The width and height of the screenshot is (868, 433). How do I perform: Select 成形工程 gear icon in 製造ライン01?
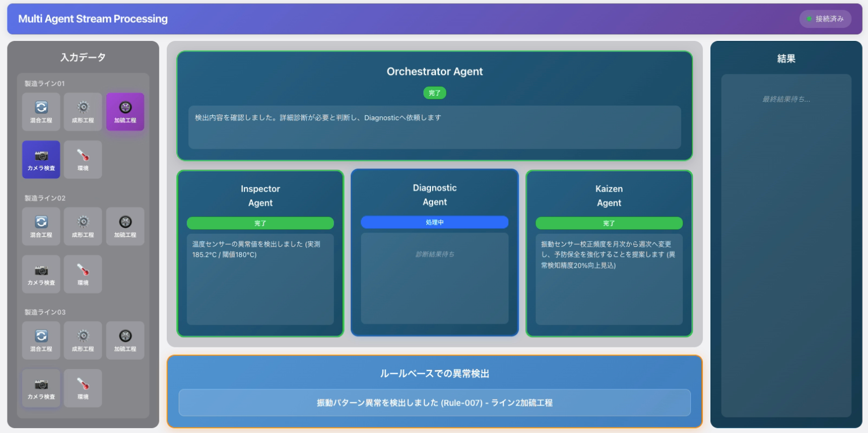pos(83,111)
